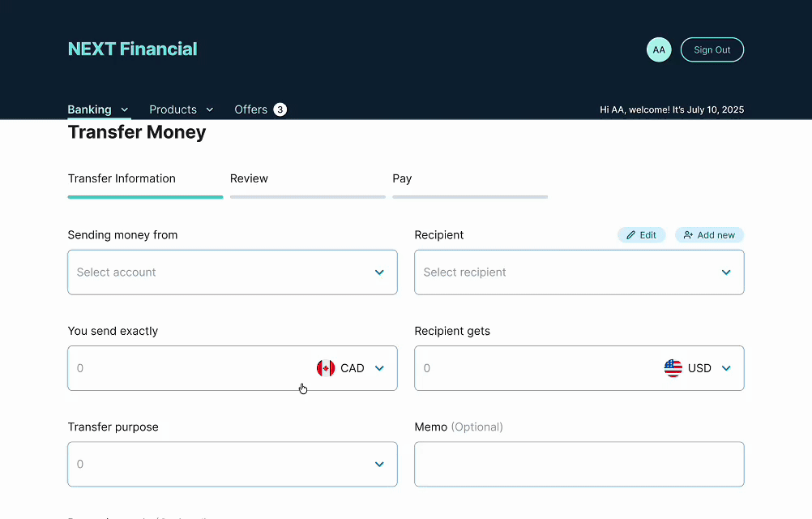Open the Select recipient dropdown

pos(579,272)
